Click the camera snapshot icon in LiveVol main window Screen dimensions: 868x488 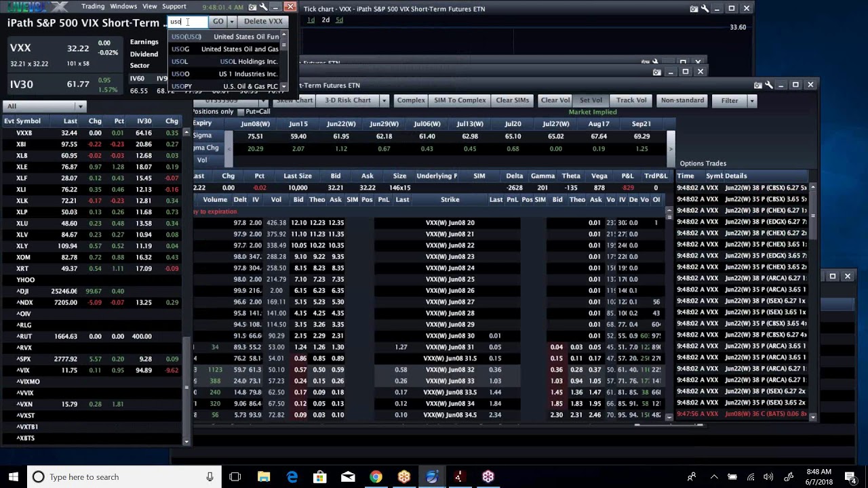(x=252, y=7)
